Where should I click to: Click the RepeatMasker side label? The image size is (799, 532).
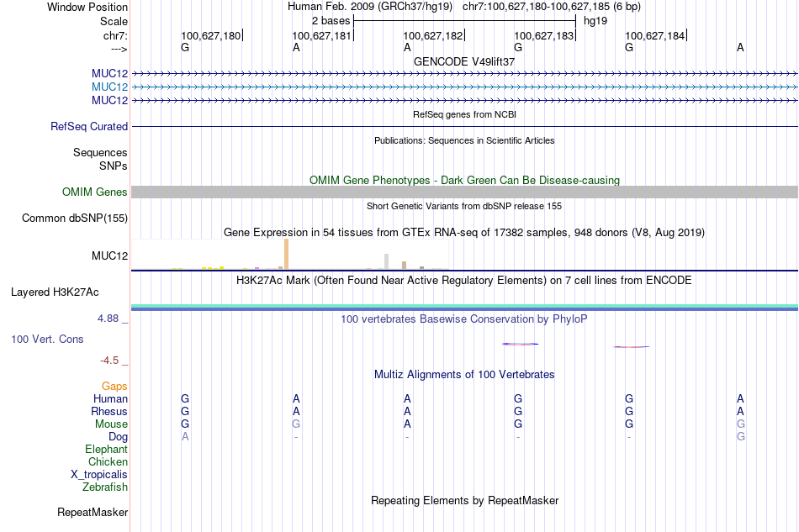(93, 512)
